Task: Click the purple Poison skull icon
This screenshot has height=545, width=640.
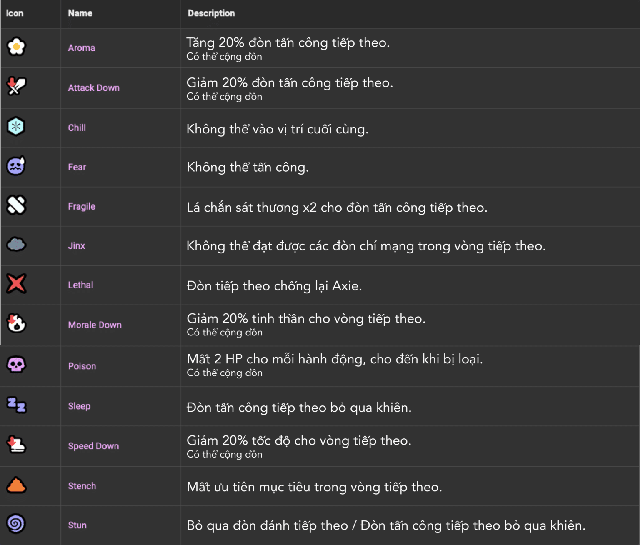Action: click(16, 364)
